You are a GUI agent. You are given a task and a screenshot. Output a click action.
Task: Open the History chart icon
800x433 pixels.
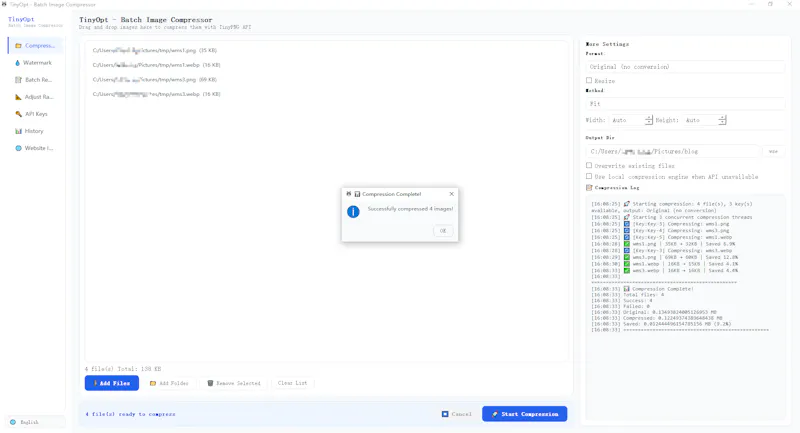pos(18,131)
